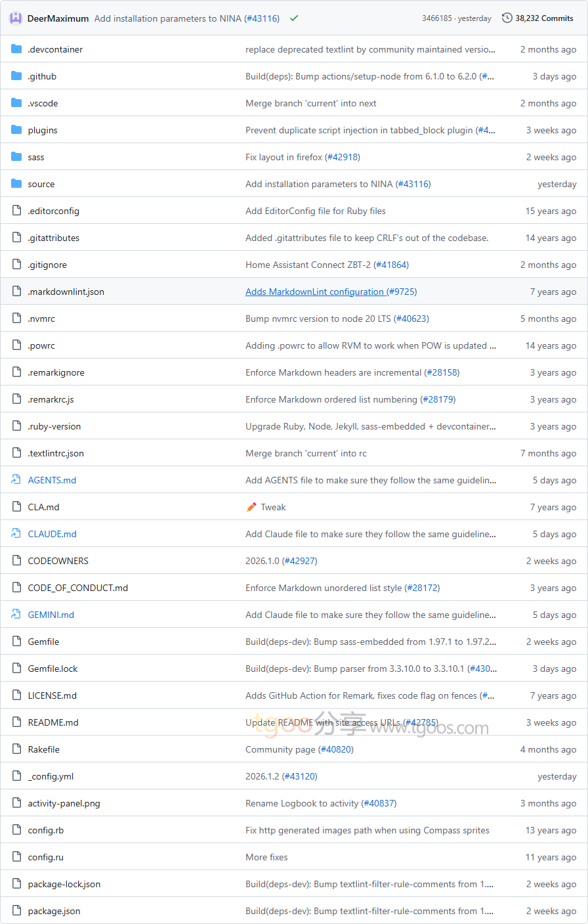Click the Gemfile file icon
The width and height of the screenshot is (588, 924).
[x=16, y=642]
